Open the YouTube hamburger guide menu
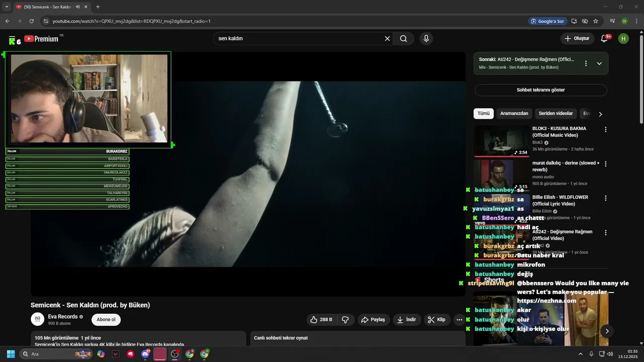The image size is (644, 362). click(x=12, y=38)
